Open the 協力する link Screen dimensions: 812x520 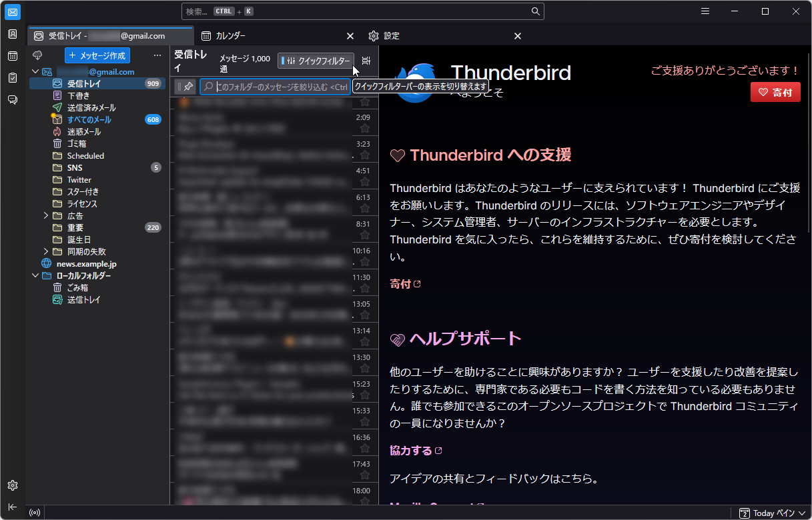coord(410,450)
